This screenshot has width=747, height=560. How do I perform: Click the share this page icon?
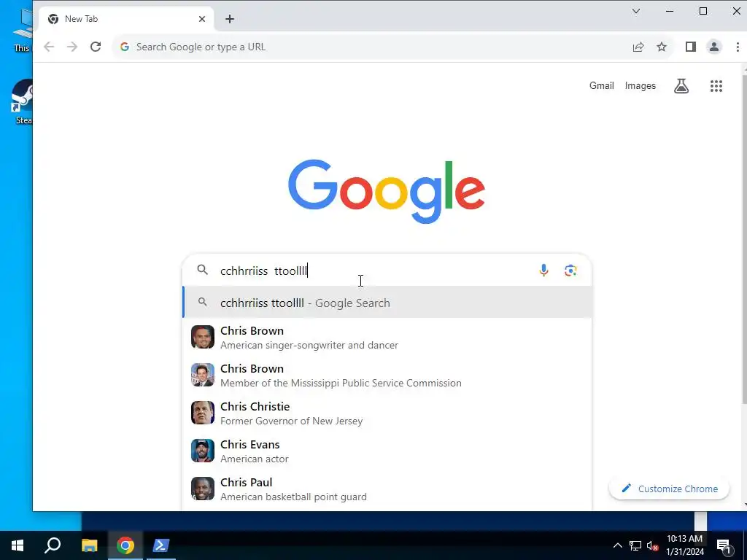pos(638,47)
